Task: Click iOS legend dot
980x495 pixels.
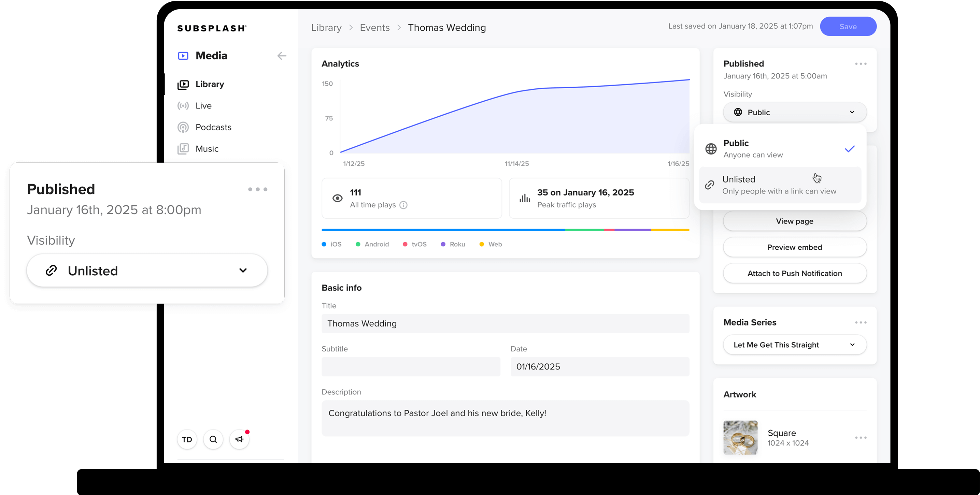Action: tap(324, 244)
